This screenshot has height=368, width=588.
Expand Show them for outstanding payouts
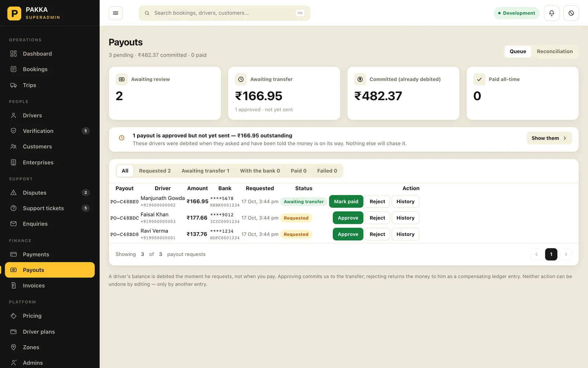coord(549,138)
